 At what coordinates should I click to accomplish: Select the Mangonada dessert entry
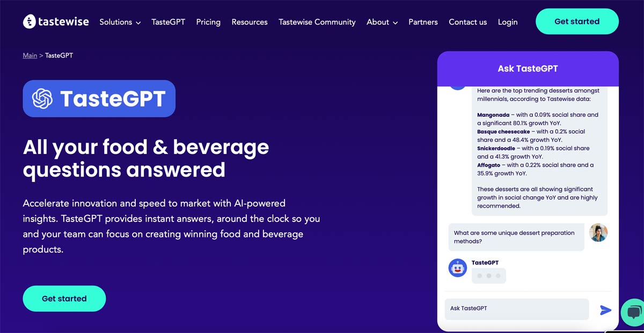(538, 119)
